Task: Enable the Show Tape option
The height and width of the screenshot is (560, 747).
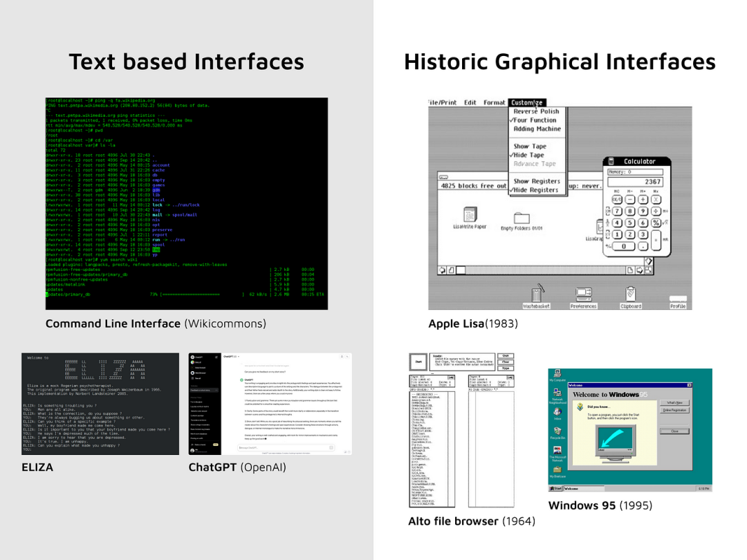Action: click(x=530, y=146)
